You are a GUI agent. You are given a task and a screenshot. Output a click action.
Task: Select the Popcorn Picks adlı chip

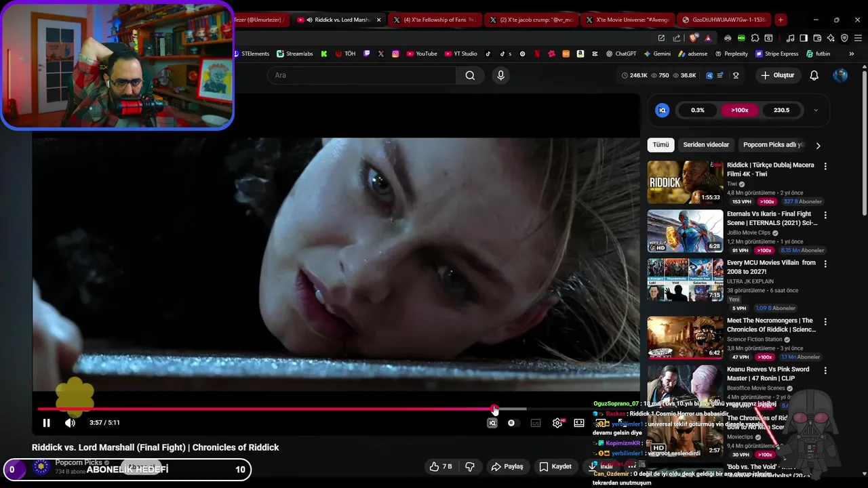point(773,145)
